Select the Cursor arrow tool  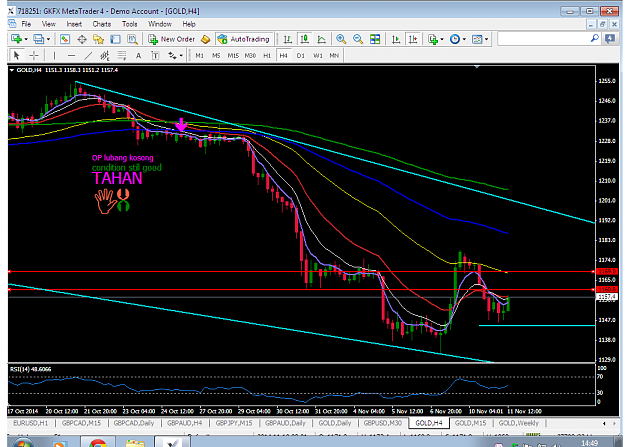point(16,55)
